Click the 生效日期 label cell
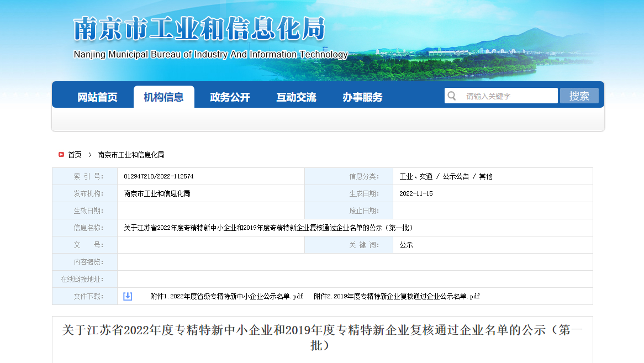644x363 pixels. tap(85, 211)
